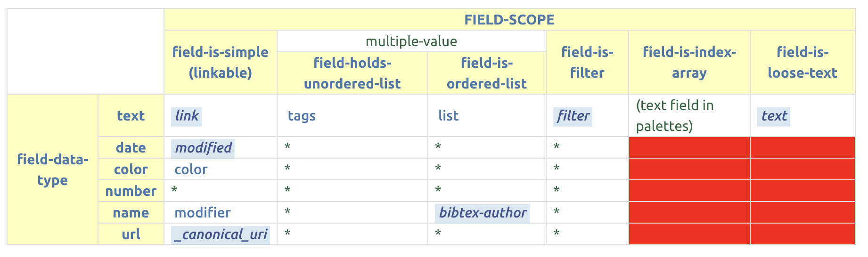This screenshot has width=868, height=257.
Task: Click the 'field-is-index-array' column header
Action: coord(689,62)
